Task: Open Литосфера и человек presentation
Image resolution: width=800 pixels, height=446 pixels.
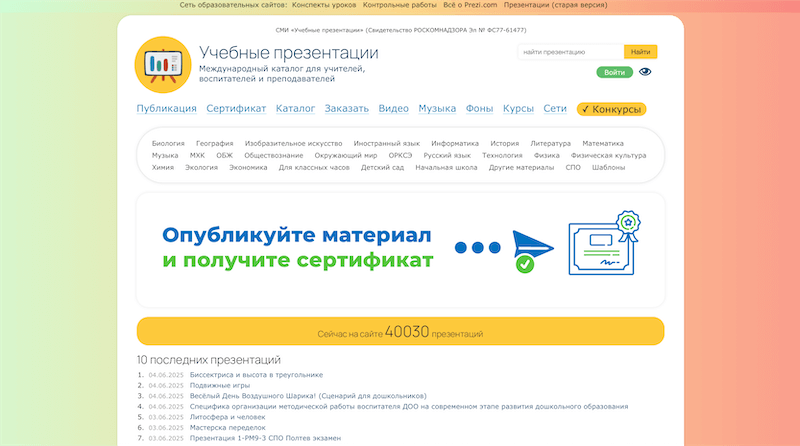Action: [228, 417]
